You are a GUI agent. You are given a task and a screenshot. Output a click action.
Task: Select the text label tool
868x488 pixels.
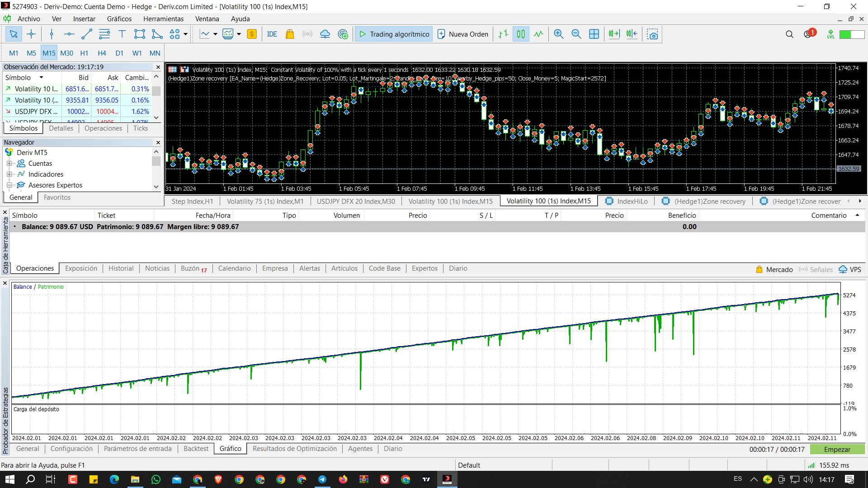(122, 34)
